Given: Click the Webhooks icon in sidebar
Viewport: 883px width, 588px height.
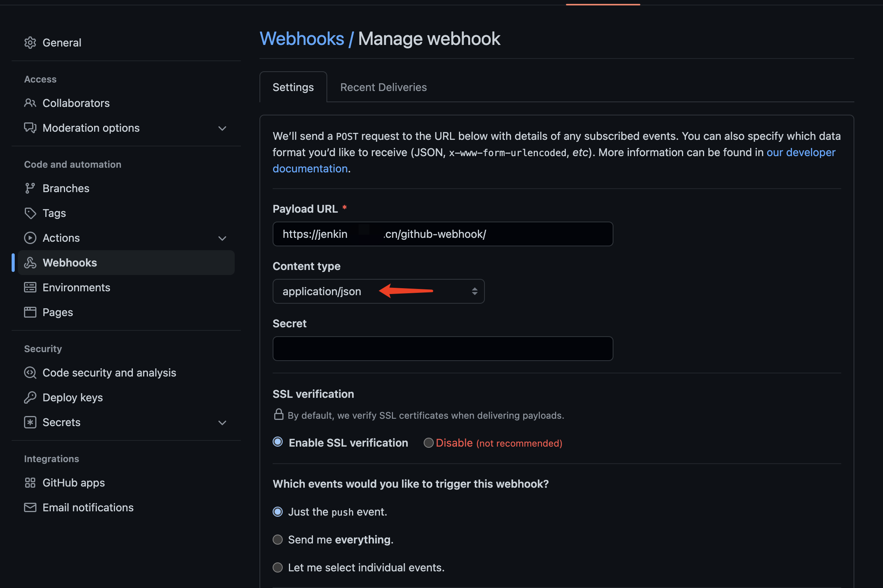Looking at the screenshot, I should click(30, 263).
